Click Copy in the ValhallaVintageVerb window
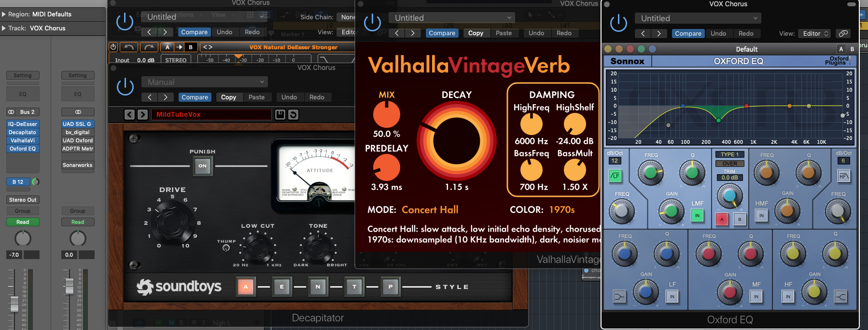The image size is (868, 330). [476, 33]
